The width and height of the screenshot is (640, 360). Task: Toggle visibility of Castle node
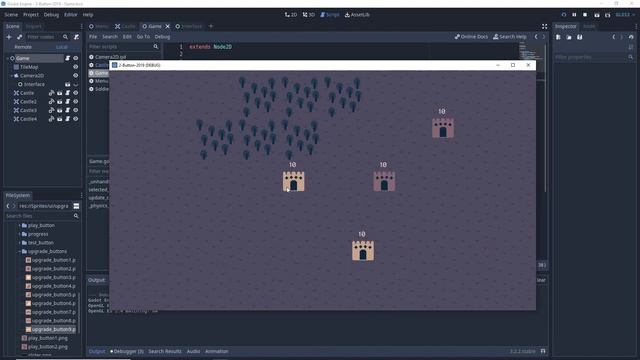(x=76, y=93)
